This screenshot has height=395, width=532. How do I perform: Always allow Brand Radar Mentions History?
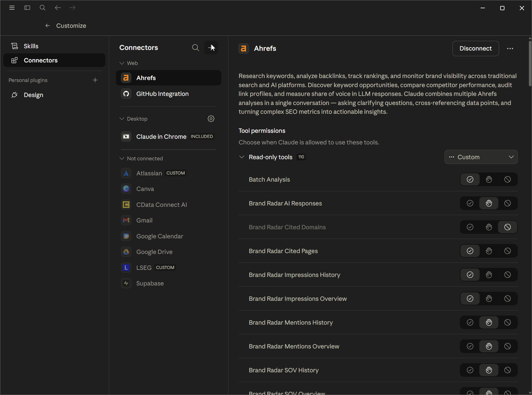click(x=470, y=322)
